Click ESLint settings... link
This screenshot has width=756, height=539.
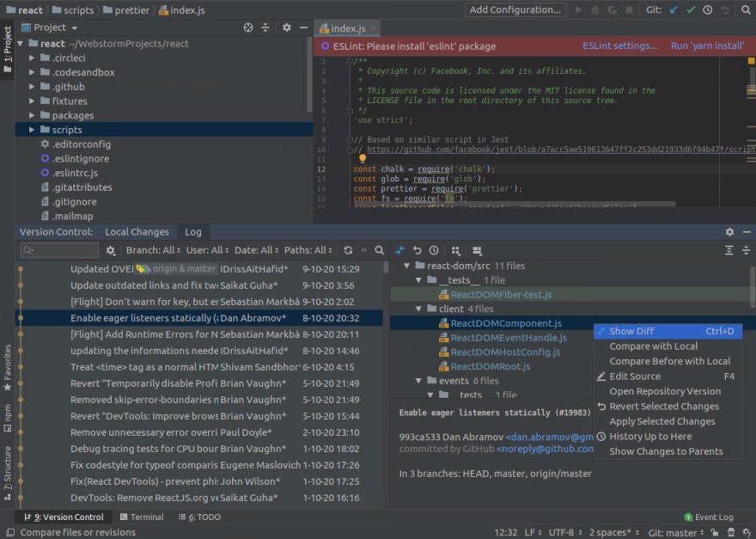(619, 46)
